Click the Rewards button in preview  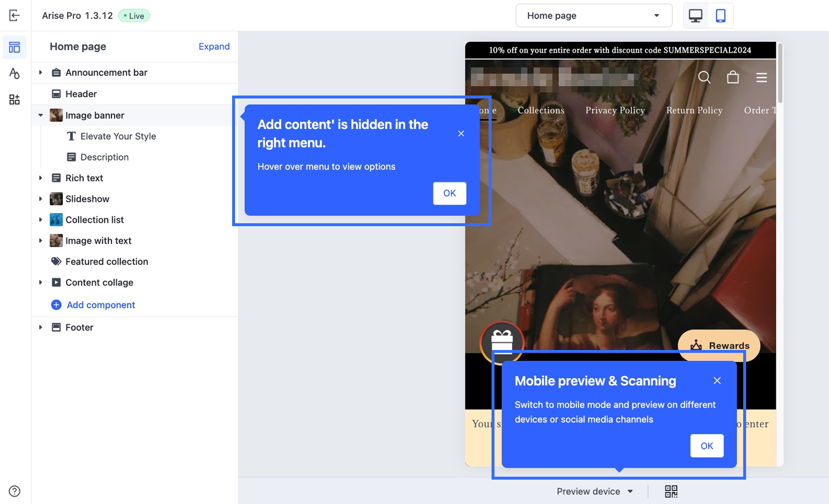(719, 346)
